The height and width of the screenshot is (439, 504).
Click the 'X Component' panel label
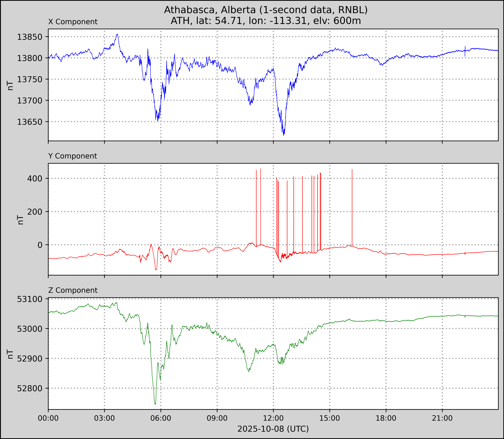(73, 22)
